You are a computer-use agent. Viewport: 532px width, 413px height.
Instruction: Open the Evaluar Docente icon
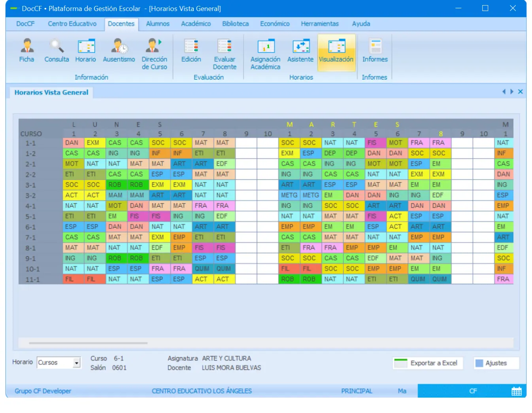[x=224, y=54]
